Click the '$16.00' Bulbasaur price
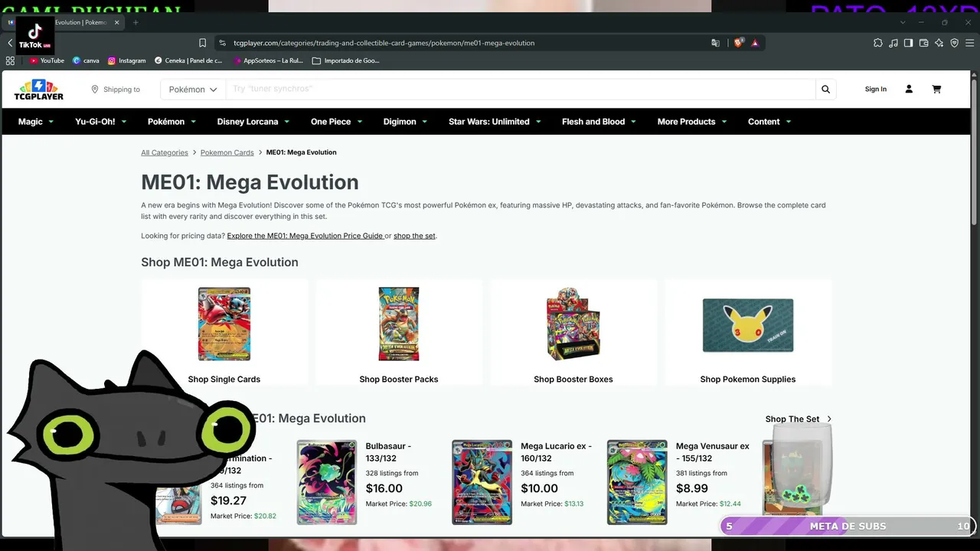Viewport: 980px width, 551px height. coord(384,488)
